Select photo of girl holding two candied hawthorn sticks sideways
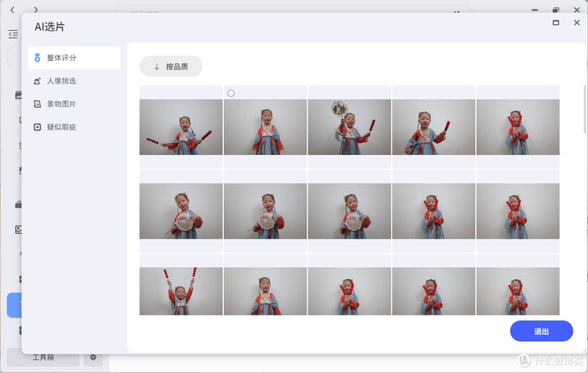 coord(181,127)
